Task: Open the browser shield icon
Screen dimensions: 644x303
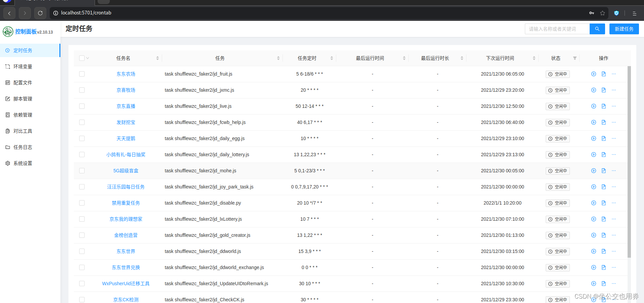Action: tap(616, 13)
